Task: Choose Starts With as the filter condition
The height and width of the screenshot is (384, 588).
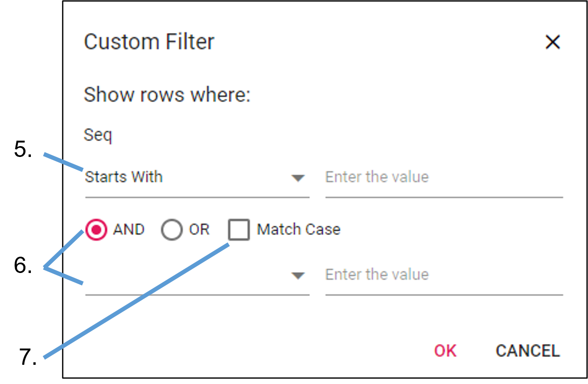Action: (124, 177)
